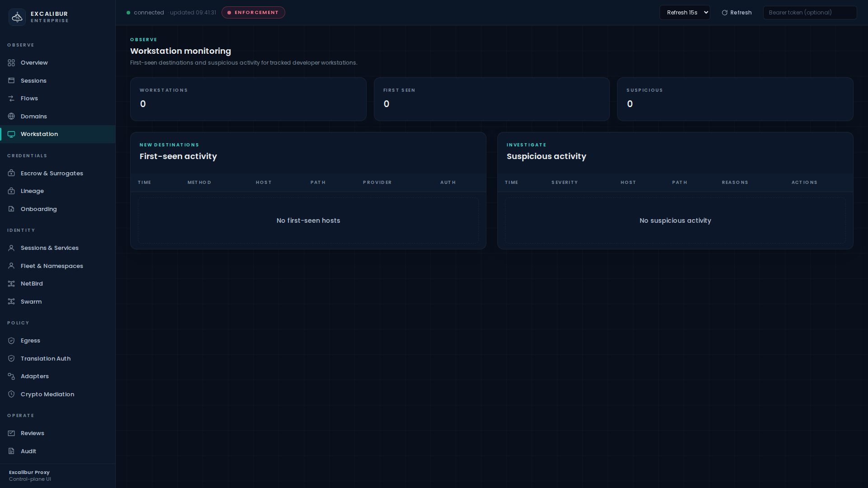Click the Audit document icon
868x488 pixels.
click(11, 451)
